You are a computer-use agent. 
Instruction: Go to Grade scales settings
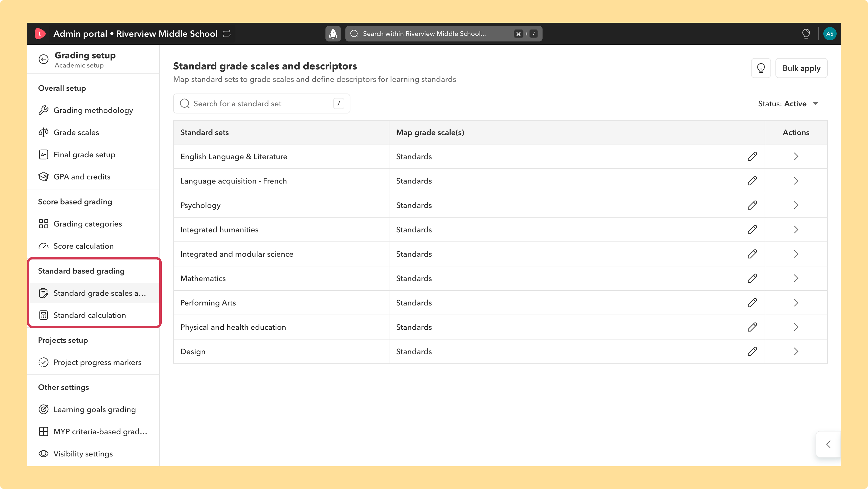pyautogui.click(x=93, y=132)
